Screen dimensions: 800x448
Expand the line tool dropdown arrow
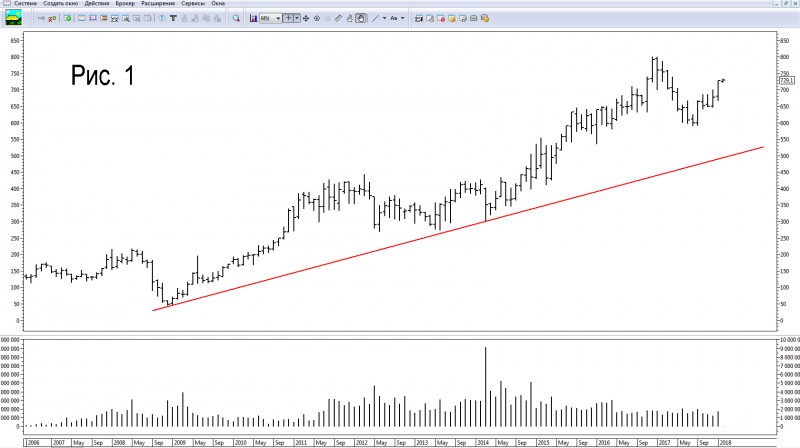(x=384, y=18)
